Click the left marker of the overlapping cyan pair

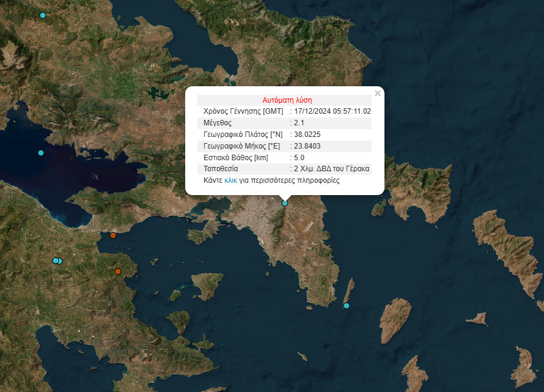coord(55,261)
